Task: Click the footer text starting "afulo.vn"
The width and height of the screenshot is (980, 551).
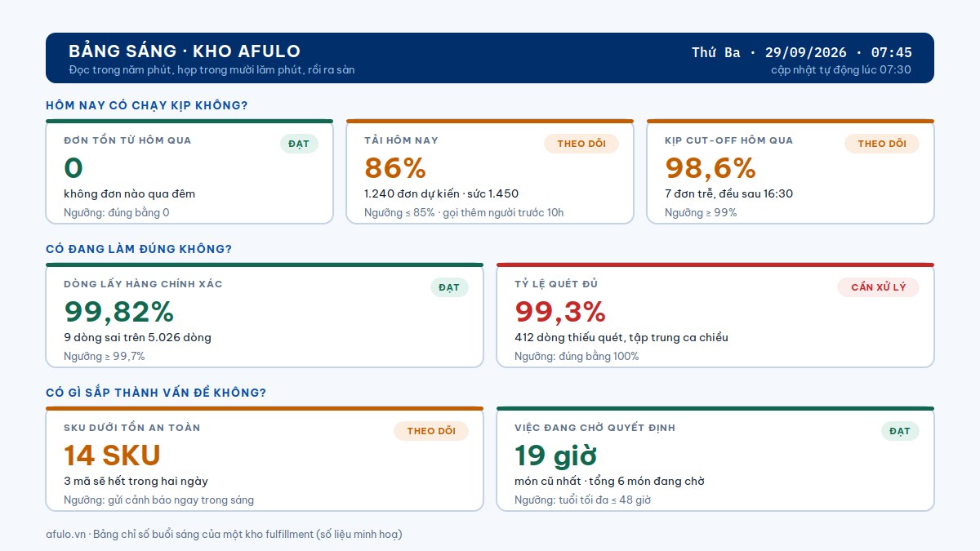Action: coord(224,535)
